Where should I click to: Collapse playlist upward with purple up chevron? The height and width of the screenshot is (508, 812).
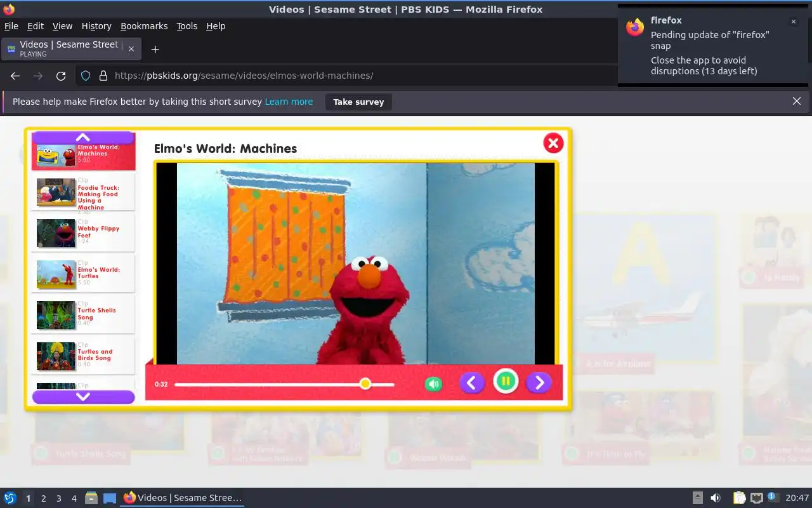[83, 137]
